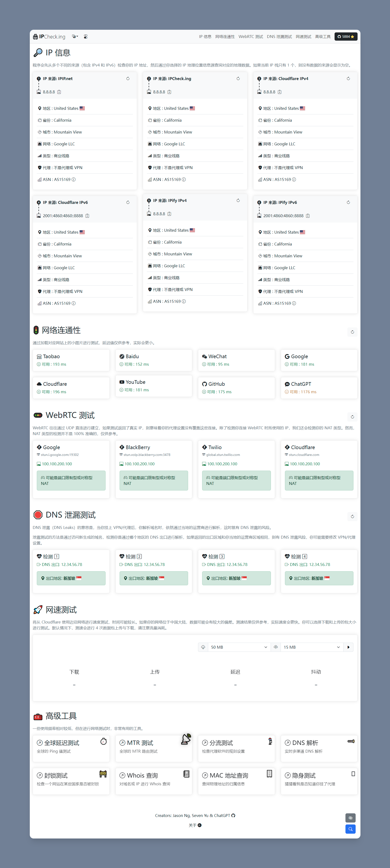Copy the IPify IPv4 address
The height and width of the screenshot is (868, 390).
169,214
